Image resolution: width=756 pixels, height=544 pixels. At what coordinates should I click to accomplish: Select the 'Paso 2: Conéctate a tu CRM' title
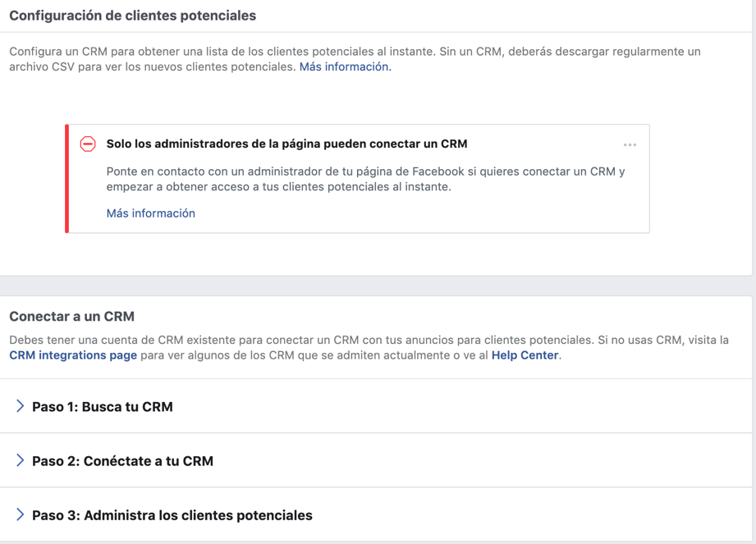122,461
